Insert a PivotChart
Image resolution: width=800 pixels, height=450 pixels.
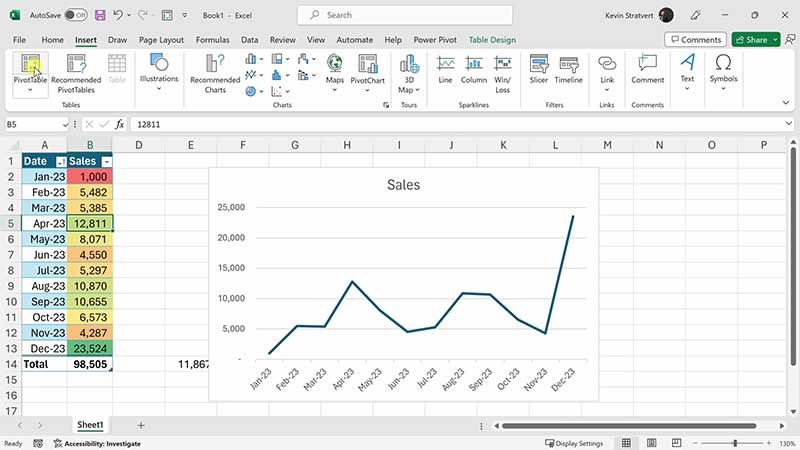point(367,72)
